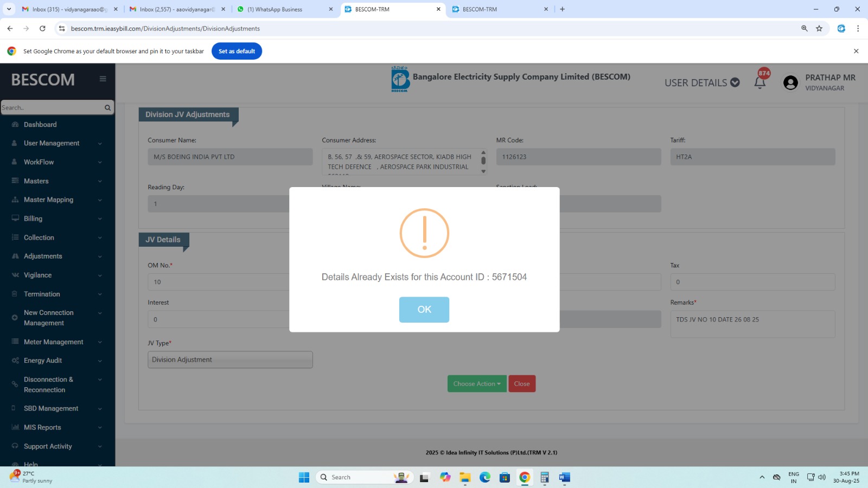The image size is (868, 488).
Task: Click the blue extension icon in Chrome toolbar
Action: 841,29
